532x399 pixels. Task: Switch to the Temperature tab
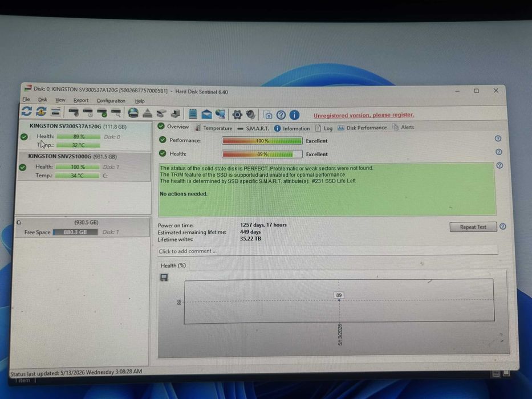pyautogui.click(x=214, y=128)
